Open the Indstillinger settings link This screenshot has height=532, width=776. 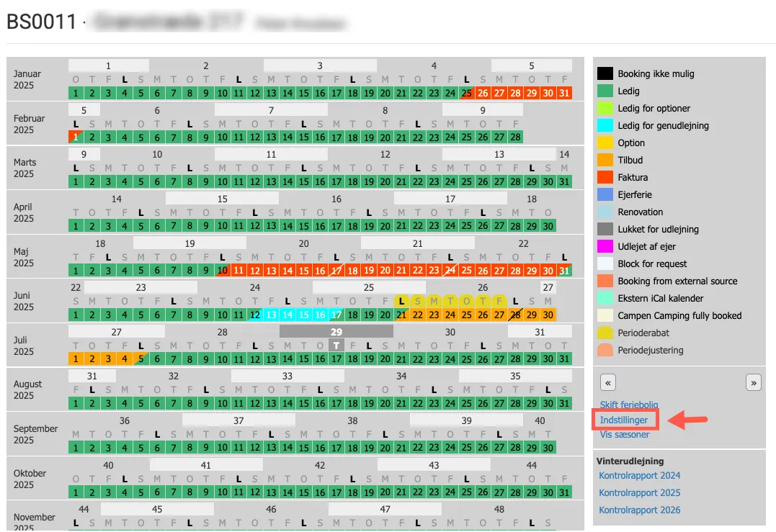[624, 420]
